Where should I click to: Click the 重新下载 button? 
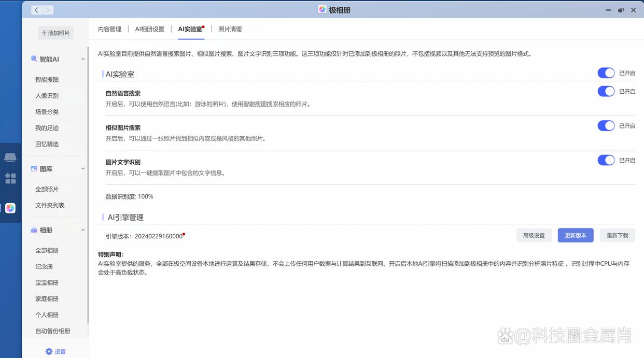[x=618, y=235]
